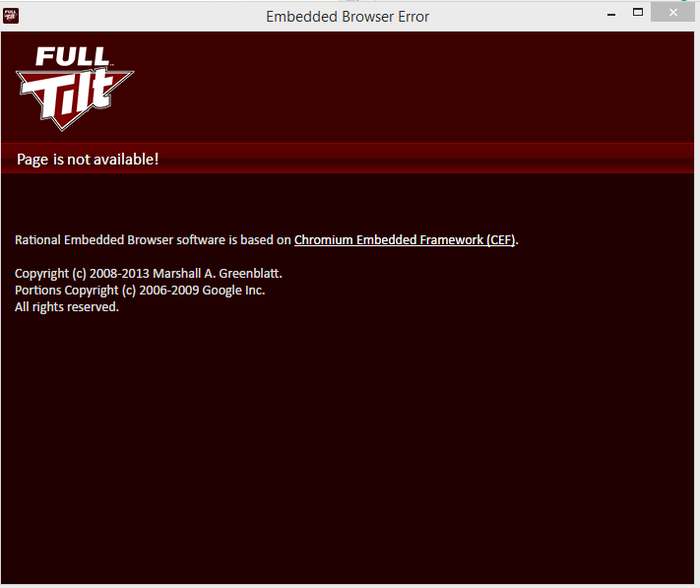Screen dimensions: 700x588
Task: Open the Chromium Embedded Framework (CEF) link
Action: click(x=404, y=240)
